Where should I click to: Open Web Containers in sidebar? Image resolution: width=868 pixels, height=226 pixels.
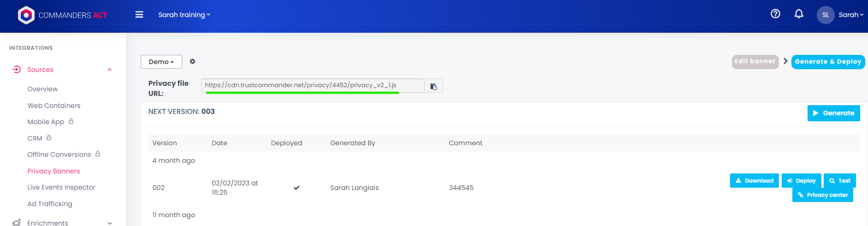(54, 106)
